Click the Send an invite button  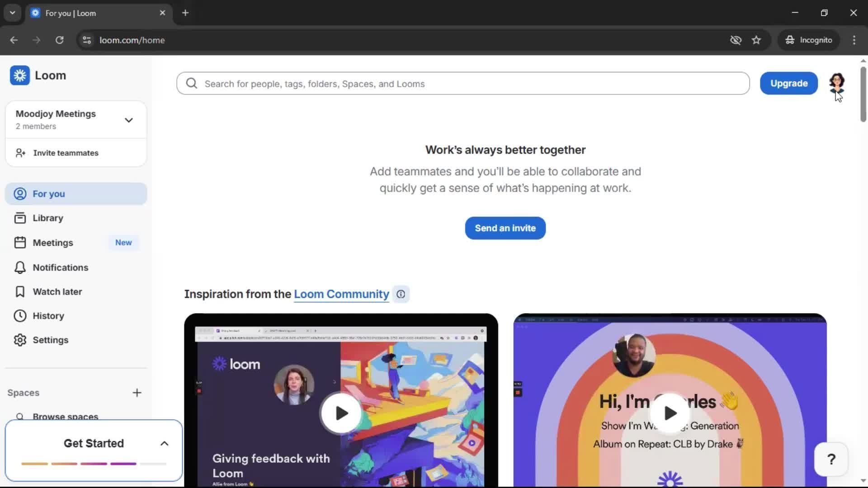tap(505, 228)
